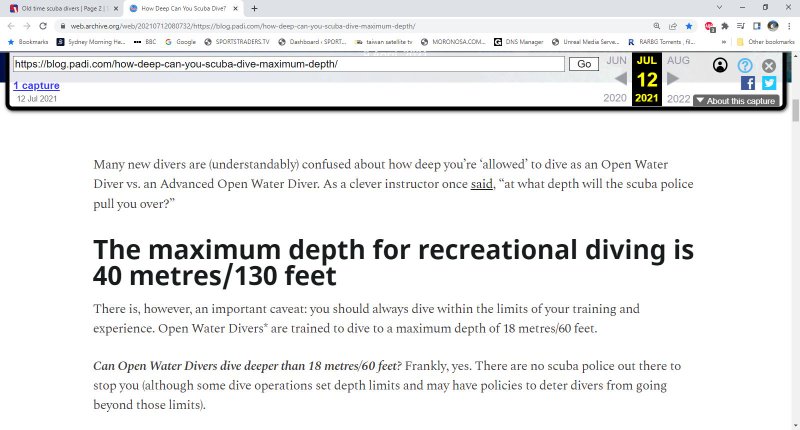Go to previous capture month arrow
800x430 pixels.
pyautogui.click(x=620, y=79)
